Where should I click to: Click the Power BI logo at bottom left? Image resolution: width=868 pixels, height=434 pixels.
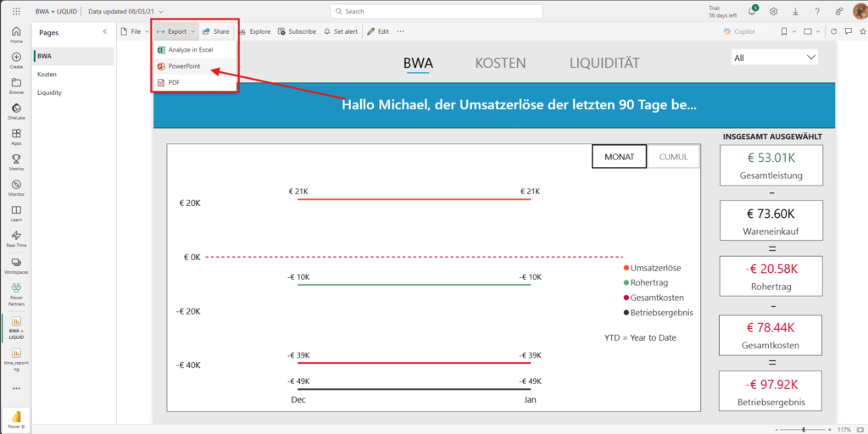(16, 419)
